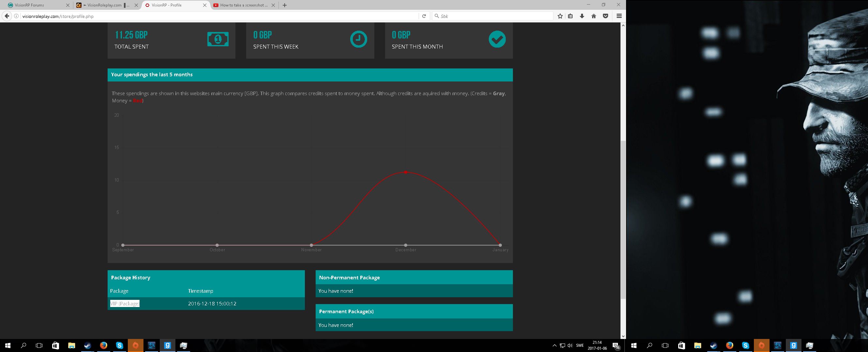
Task: Show bookmarks list icon in toolbar
Action: [x=571, y=16]
